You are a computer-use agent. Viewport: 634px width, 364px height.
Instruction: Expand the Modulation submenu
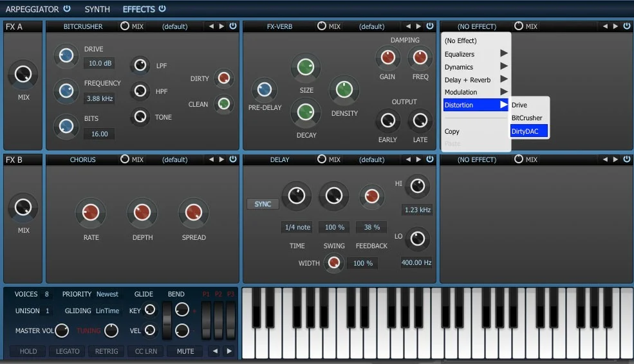(x=476, y=92)
